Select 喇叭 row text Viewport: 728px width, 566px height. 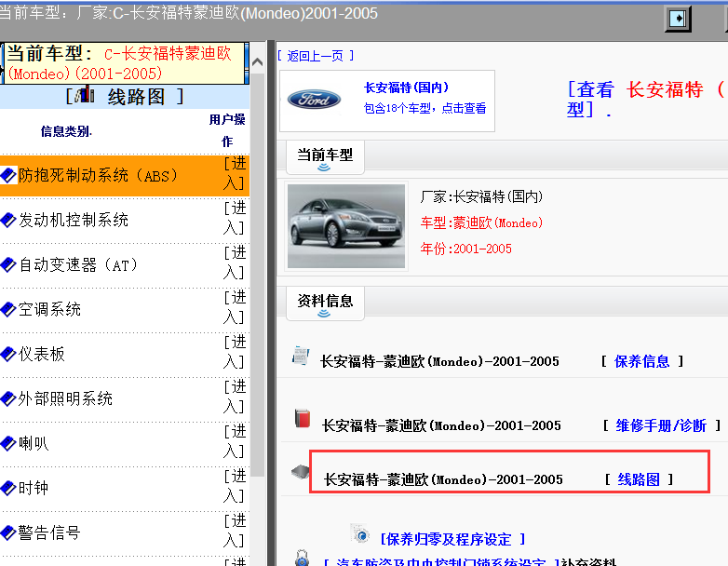pyautogui.click(x=34, y=443)
